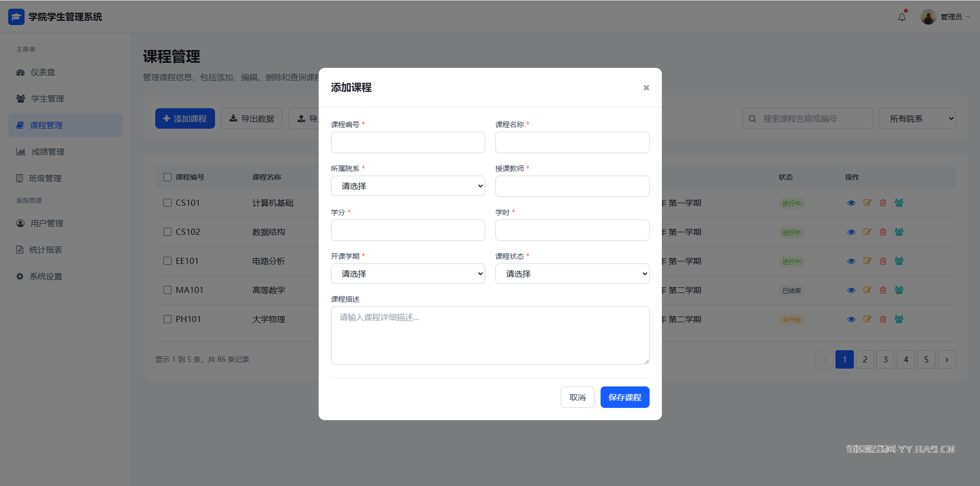This screenshot has height=486, width=980.
Task: Check the PH101 row checkbox
Action: [168, 319]
